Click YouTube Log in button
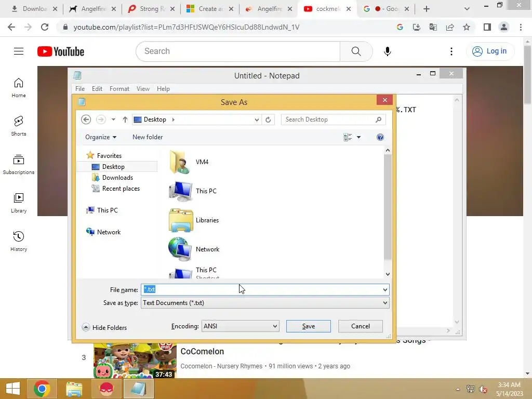Viewport: 532px width, 399px height. (490, 51)
